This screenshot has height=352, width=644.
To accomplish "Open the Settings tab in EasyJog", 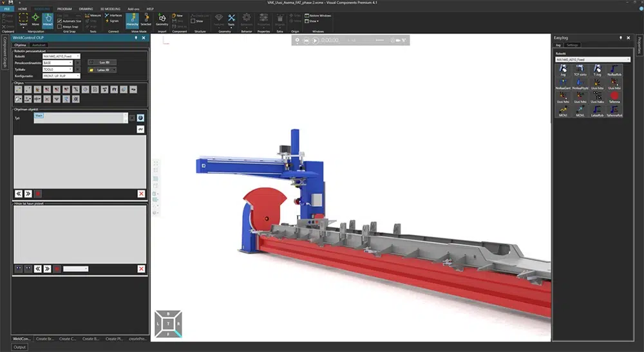I will point(573,45).
